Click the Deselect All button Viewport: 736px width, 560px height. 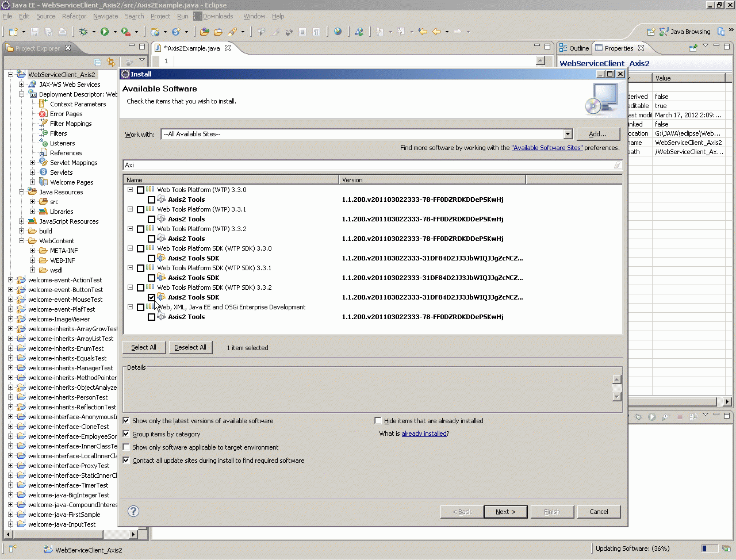(190, 347)
